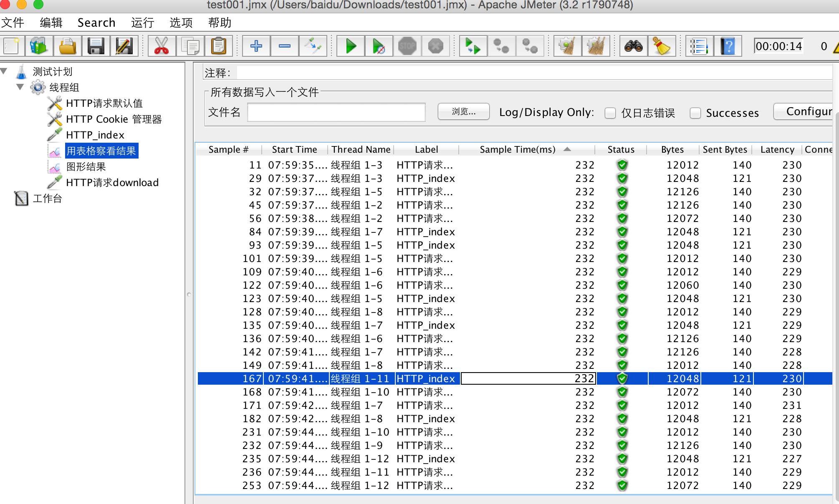Image resolution: width=839 pixels, height=504 pixels.
Task: Toggle the 仅日志错误 checkbox
Action: click(610, 113)
